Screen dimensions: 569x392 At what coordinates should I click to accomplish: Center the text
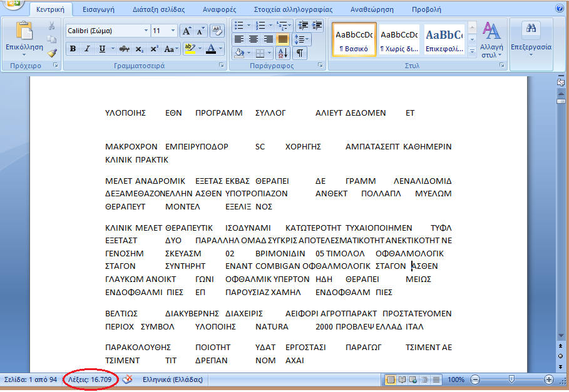pos(254,39)
